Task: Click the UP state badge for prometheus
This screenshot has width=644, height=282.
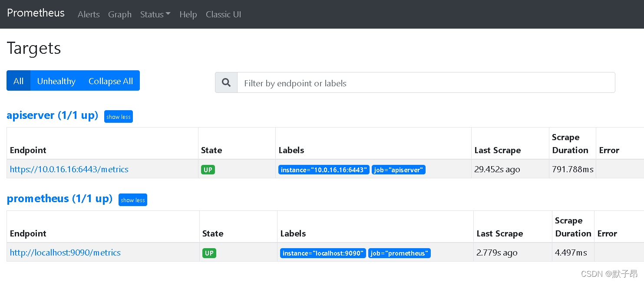Action: 209,253
